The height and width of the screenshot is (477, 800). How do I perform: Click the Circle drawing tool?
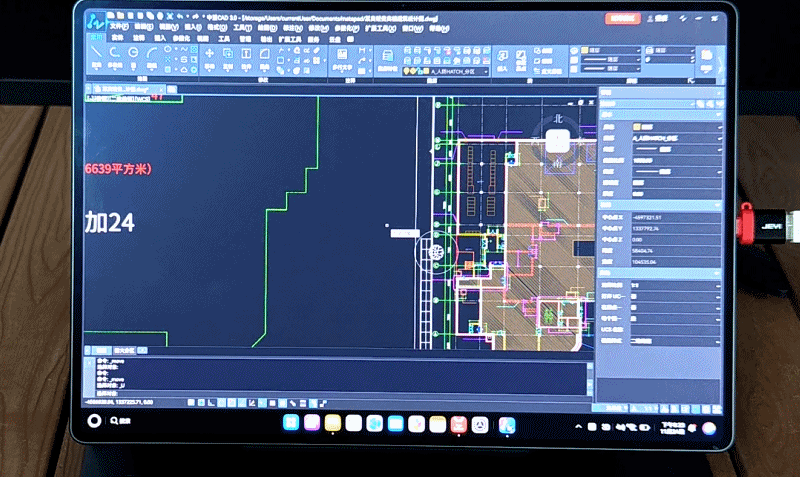(x=133, y=52)
